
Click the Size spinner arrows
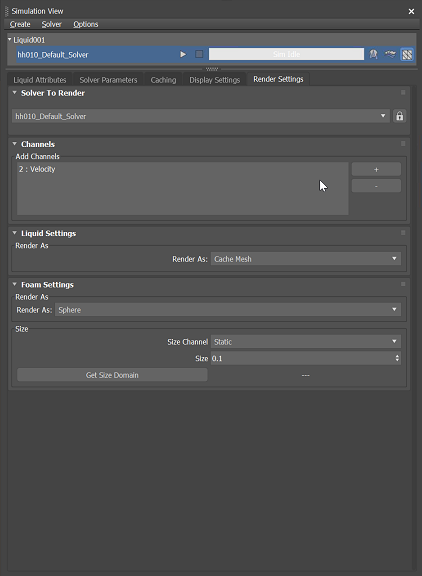coord(397,358)
